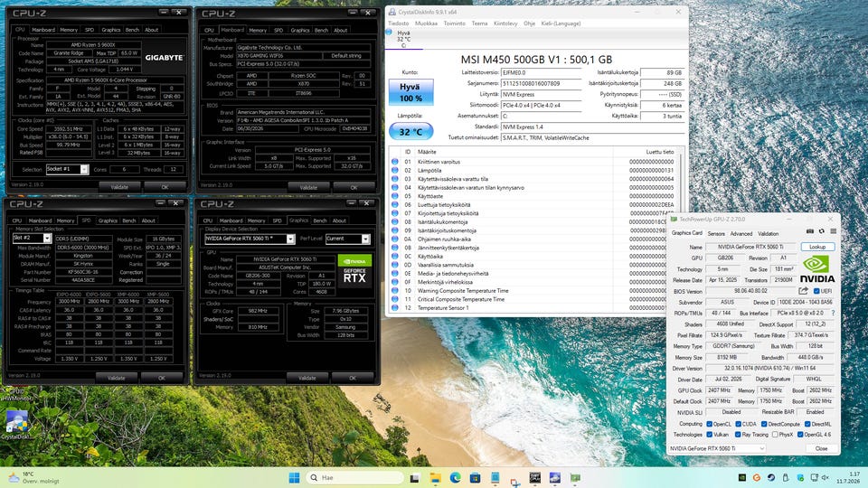Viewport: 868px width, 488px height.
Task: Click the Gigabyte logo in CPU-Z CPU window
Action: point(165,57)
